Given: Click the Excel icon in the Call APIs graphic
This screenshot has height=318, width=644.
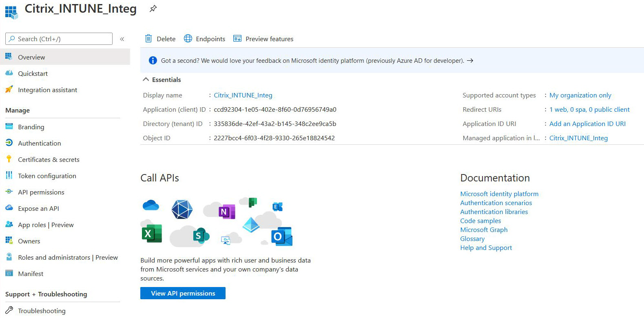Looking at the screenshot, I should (x=152, y=234).
